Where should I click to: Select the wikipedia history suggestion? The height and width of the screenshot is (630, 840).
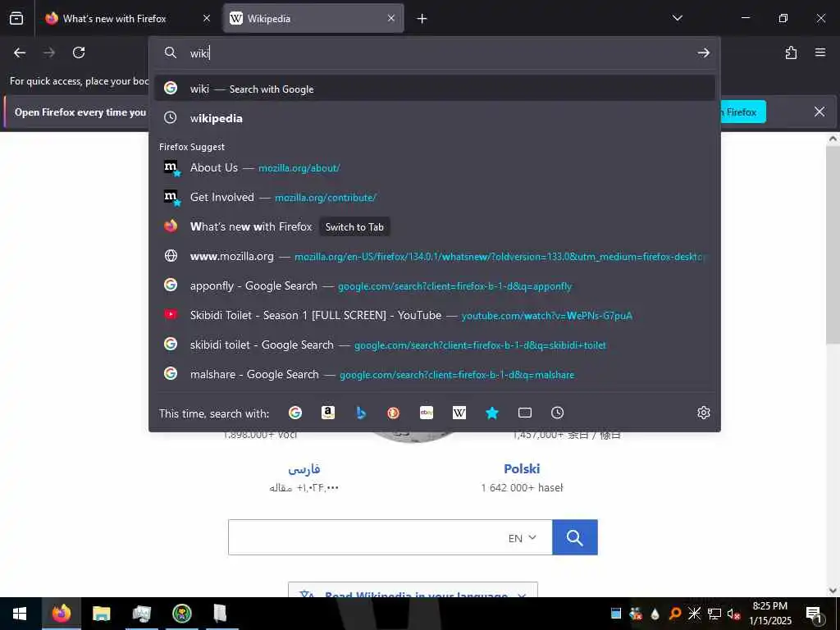click(435, 118)
